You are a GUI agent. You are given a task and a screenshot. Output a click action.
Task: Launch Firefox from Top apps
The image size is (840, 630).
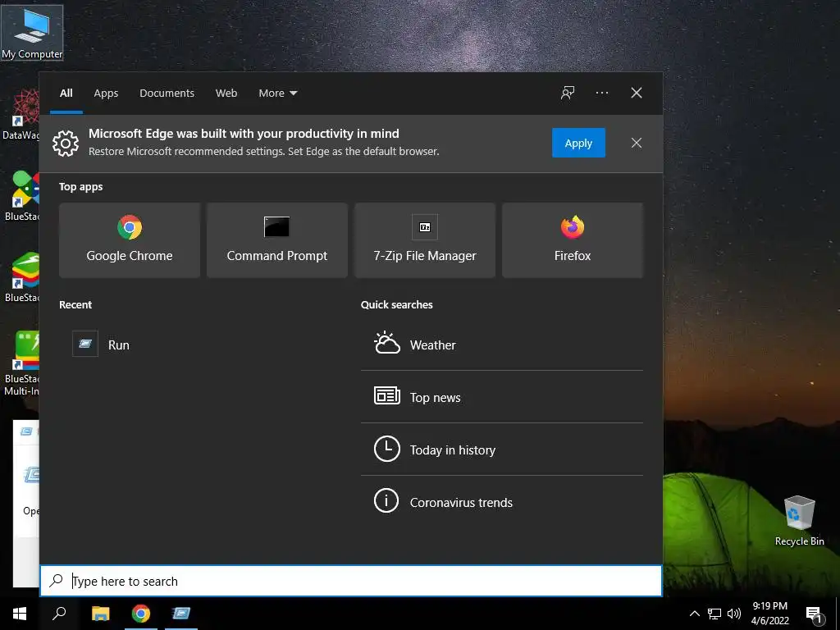pos(572,240)
